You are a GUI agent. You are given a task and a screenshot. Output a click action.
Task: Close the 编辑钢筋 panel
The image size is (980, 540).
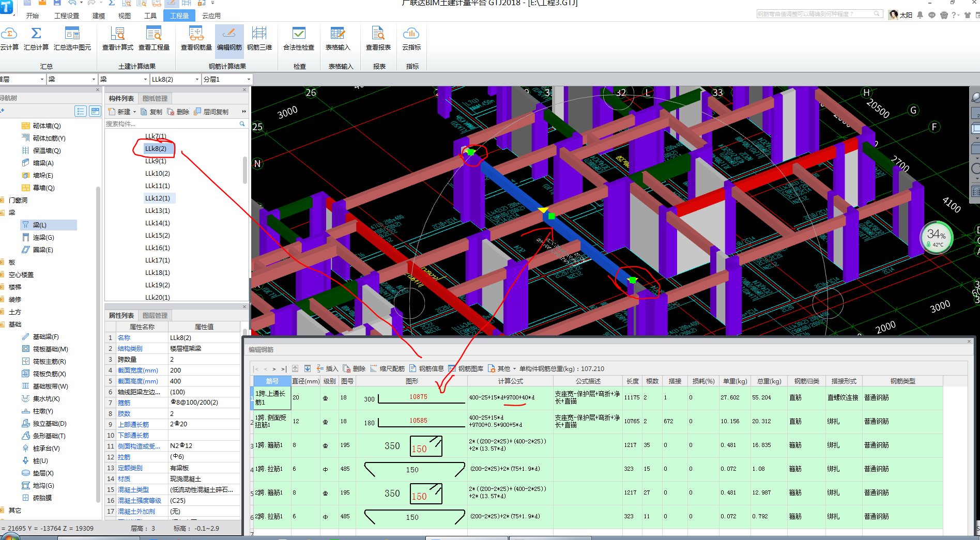click(969, 341)
